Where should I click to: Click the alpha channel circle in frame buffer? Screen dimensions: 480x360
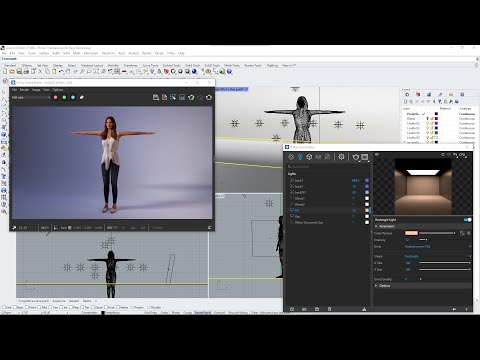82,97
